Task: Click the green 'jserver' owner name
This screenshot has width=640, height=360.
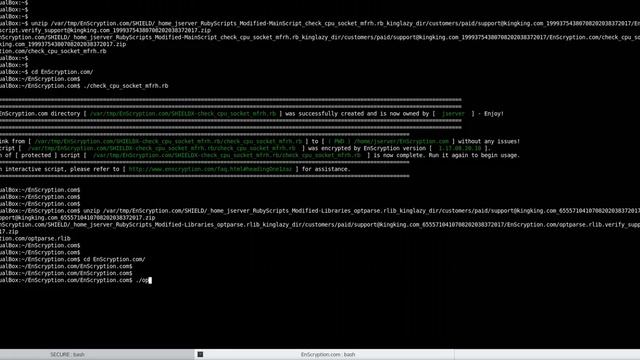Action: (453, 113)
